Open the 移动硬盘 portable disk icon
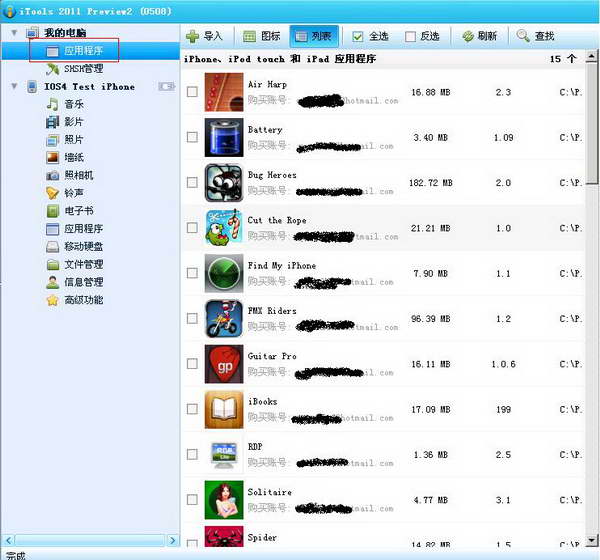The height and width of the screenshot is (560, 600). 52,247
